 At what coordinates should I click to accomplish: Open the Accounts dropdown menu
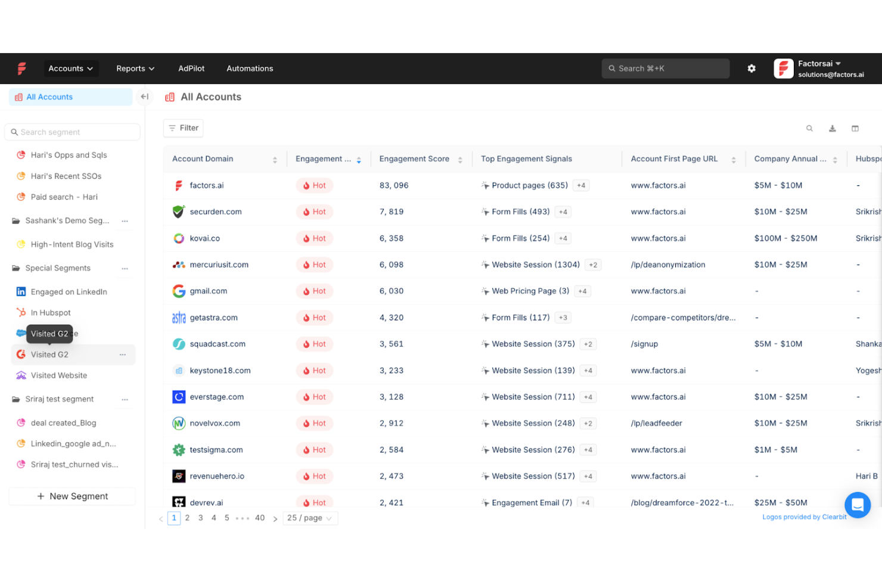[70, 69]
